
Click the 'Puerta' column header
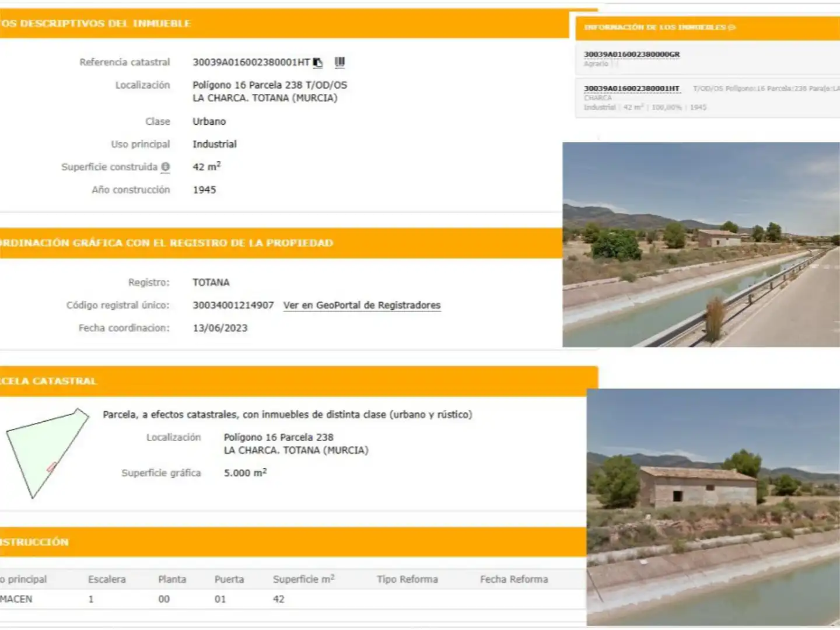229,579
